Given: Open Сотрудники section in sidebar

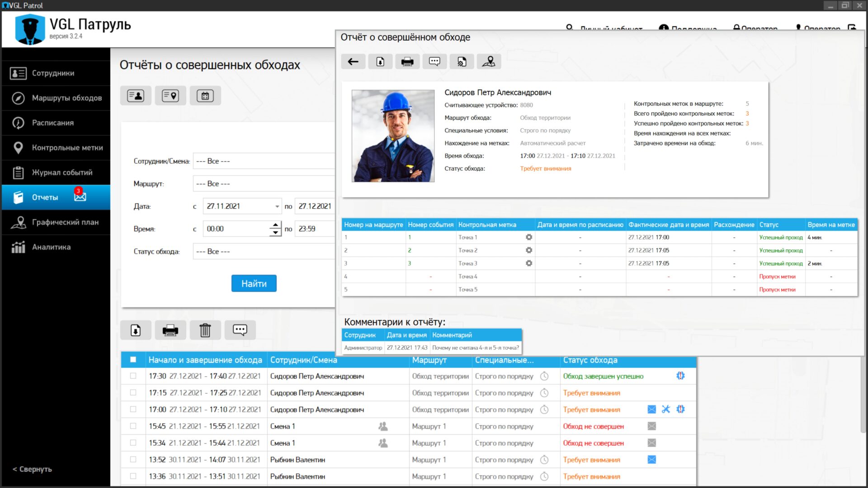Looking at the screenshot, I should click(56, 73).
